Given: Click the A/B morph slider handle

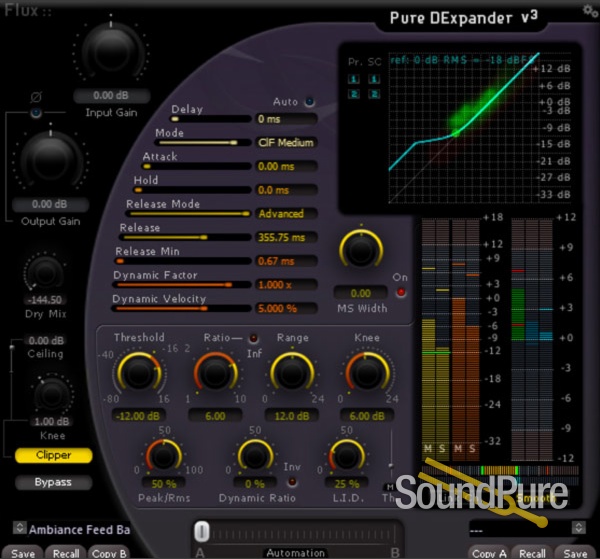Looking at the screenshot, I should (x=202, y=532).
